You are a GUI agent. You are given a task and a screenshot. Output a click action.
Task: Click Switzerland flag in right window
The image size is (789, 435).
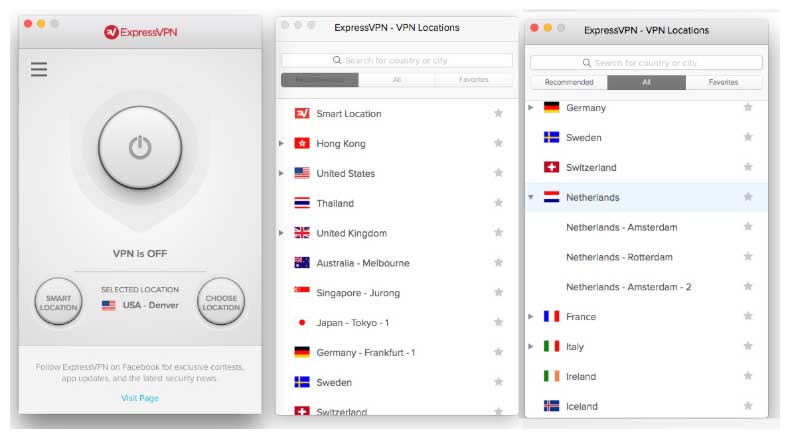551,167
